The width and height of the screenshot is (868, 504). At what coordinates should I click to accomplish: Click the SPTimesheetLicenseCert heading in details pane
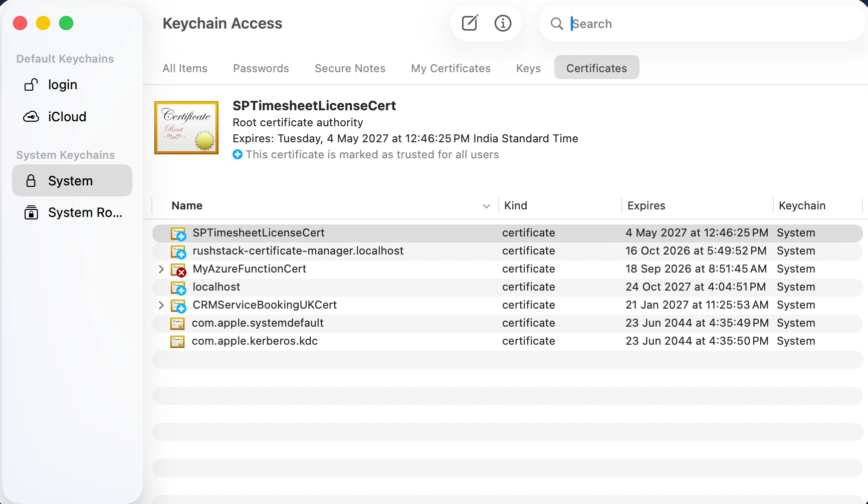pos(314,106)
